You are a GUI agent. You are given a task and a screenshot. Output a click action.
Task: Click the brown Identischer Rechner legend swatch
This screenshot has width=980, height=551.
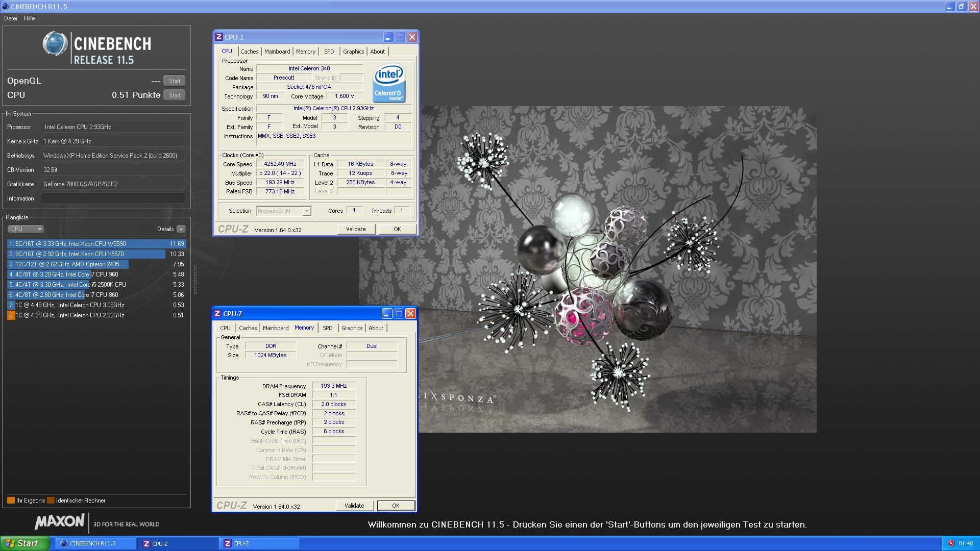51,500
